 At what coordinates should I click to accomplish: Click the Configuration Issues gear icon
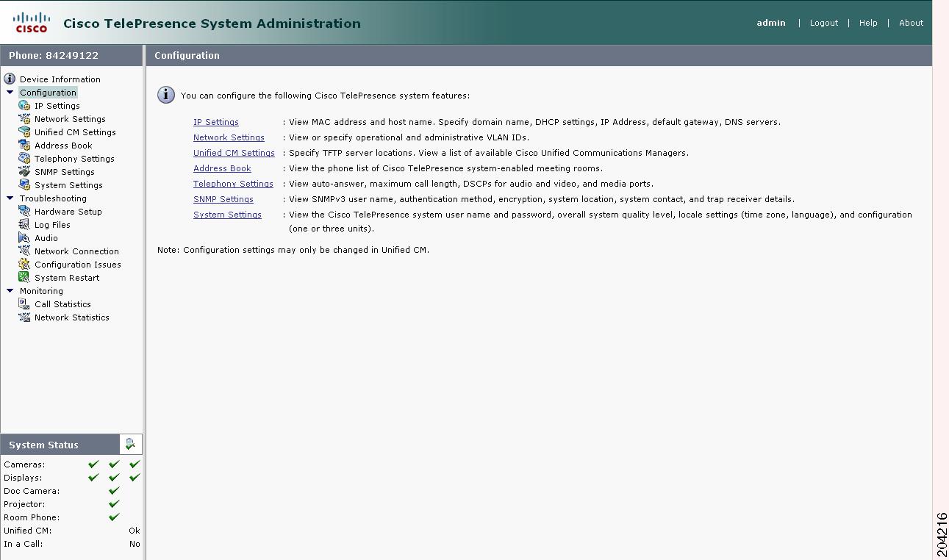[x=24, y=264]
